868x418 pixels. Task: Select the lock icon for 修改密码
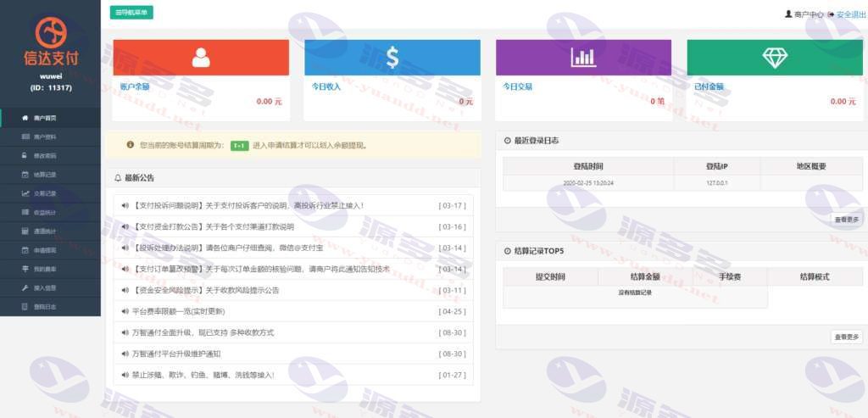[25, 155]
